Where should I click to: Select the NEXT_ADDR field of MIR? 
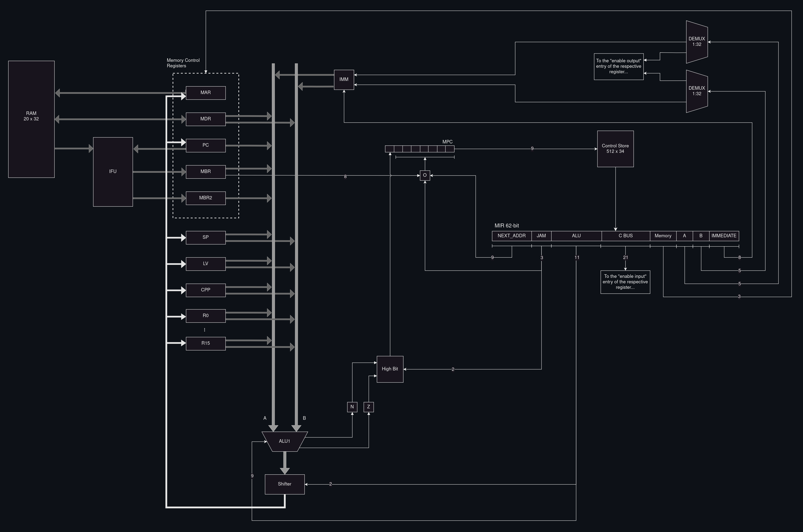click(x=511, y=236)
